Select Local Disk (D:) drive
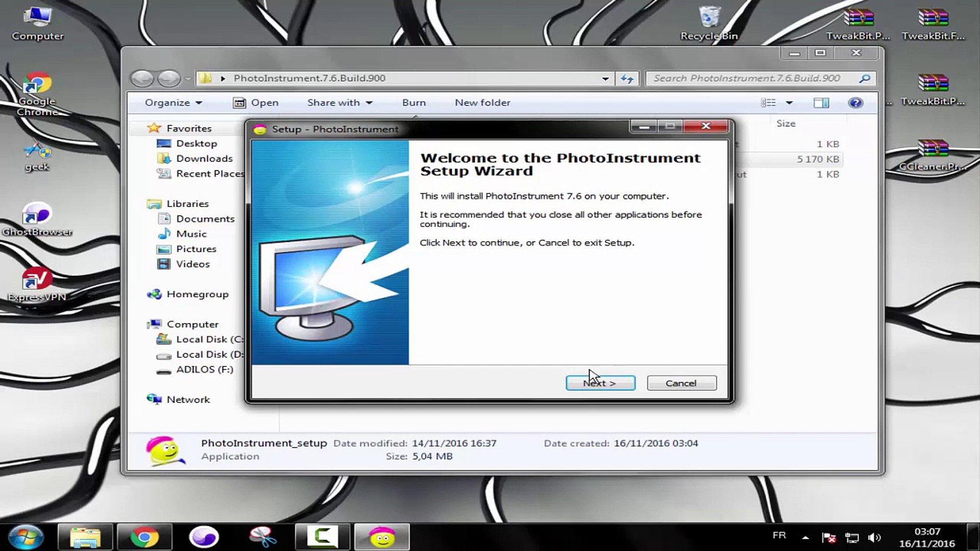The image size is (980, 551). (210, 354)
